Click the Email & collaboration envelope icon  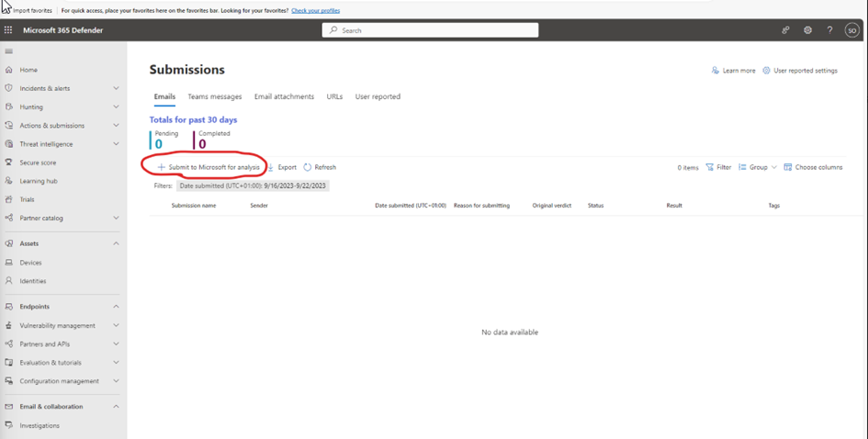pos(8,406)
